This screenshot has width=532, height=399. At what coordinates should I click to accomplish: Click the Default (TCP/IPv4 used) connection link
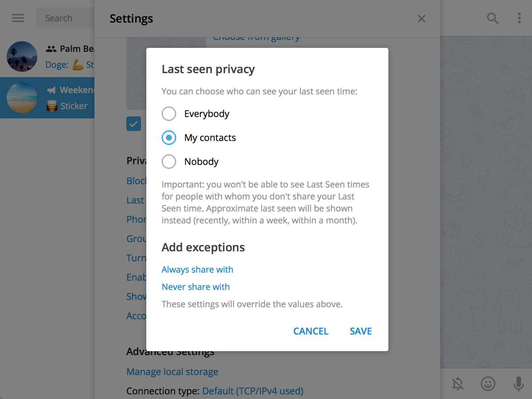click(x=253, y=391)
